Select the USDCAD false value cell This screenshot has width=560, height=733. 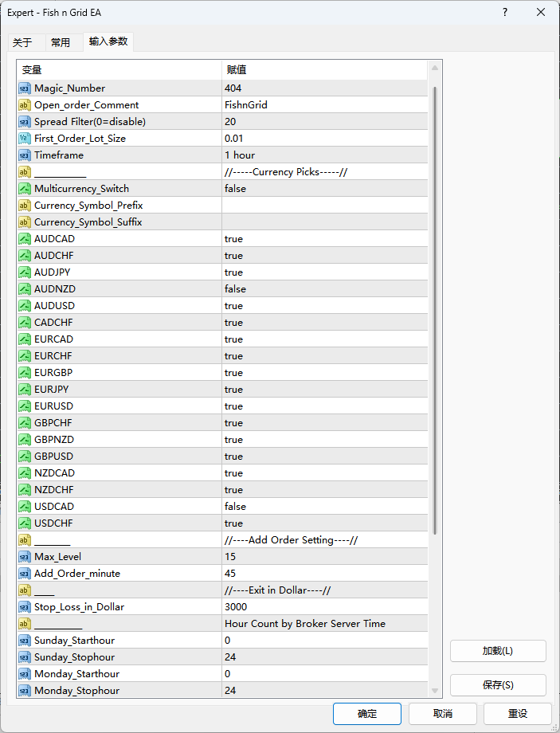324,507
